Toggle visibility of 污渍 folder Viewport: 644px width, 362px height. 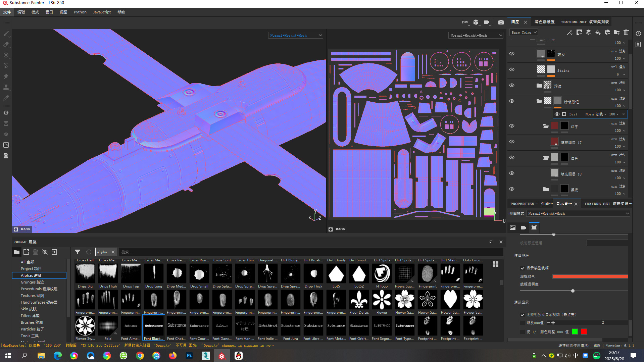click(x=512, y=85)
